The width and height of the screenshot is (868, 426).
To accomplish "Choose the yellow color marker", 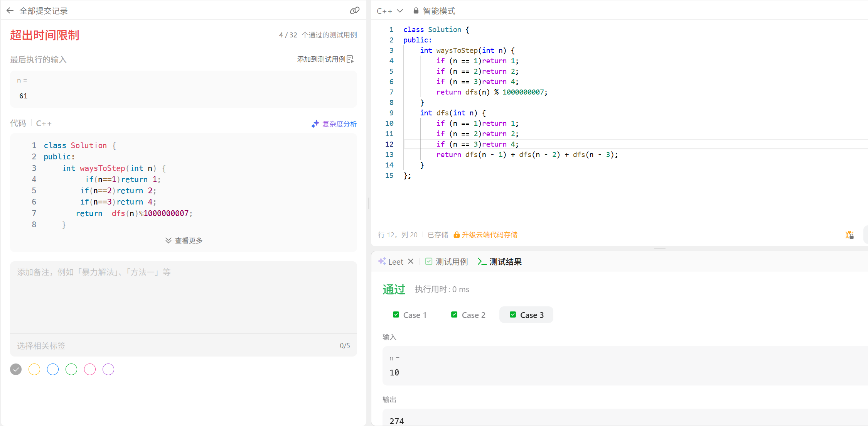I will click(x=34, y=369).
